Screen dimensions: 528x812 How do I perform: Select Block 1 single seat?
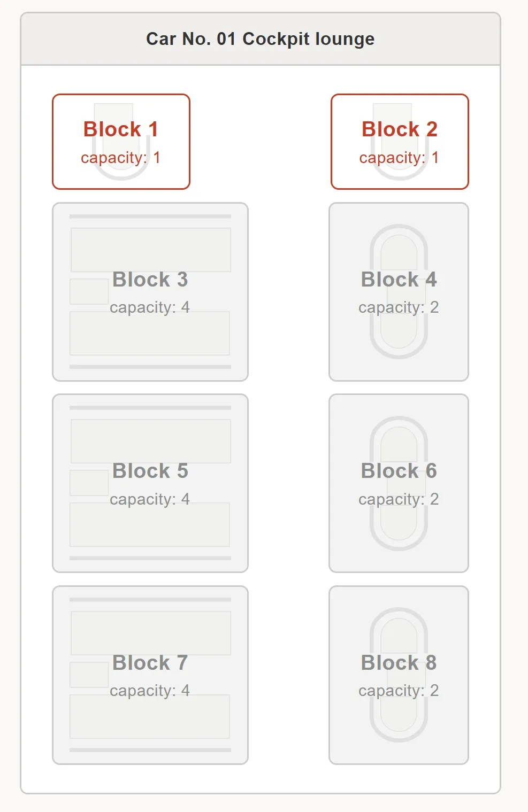pyautogui.click(x=121, y=141)
